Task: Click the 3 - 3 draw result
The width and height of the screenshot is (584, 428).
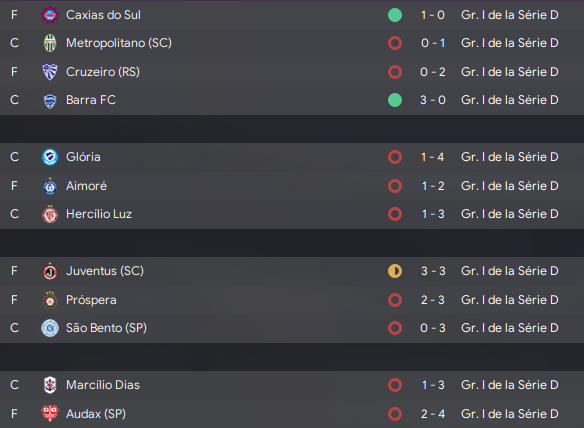Action: point(433,271)
